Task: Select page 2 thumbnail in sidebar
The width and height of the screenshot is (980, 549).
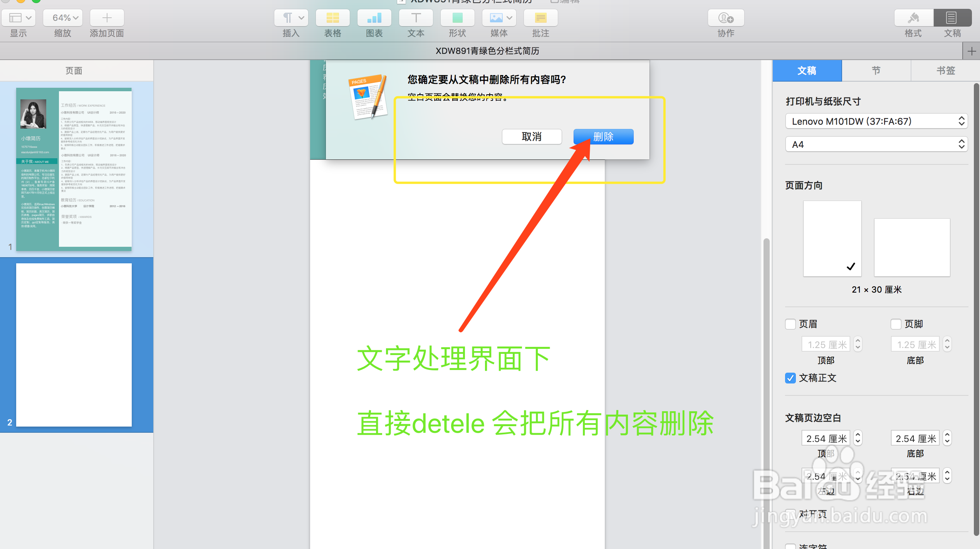Action: 74,344
